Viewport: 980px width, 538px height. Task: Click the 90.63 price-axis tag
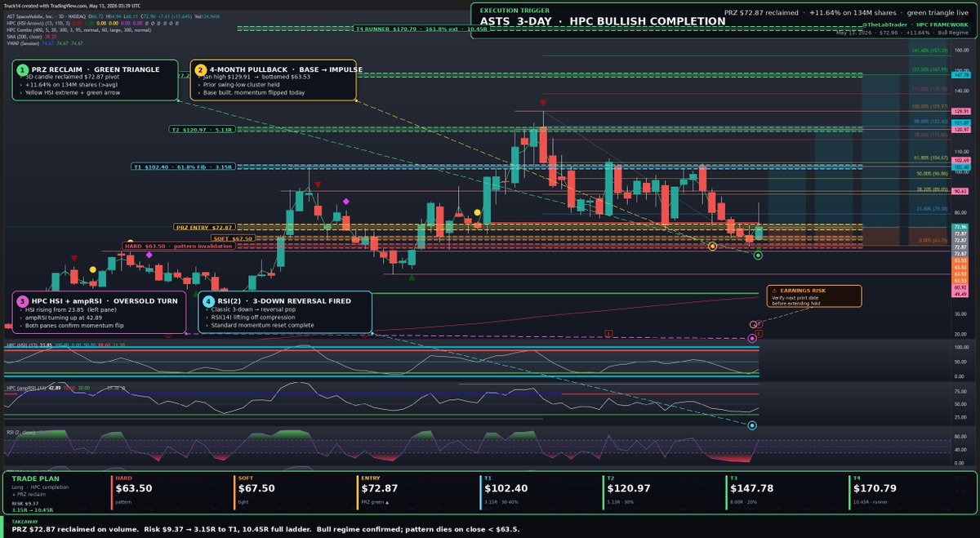[x=961, y=191]
